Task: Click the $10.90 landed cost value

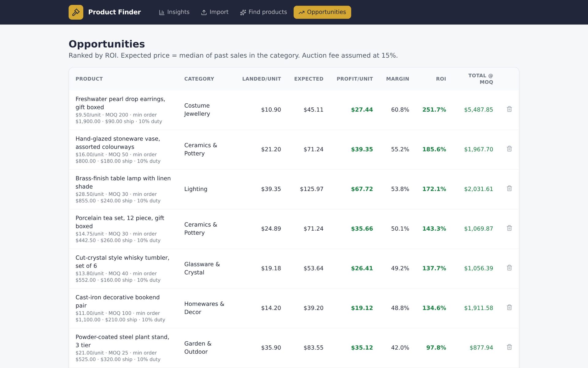Action: coord(271,109)
